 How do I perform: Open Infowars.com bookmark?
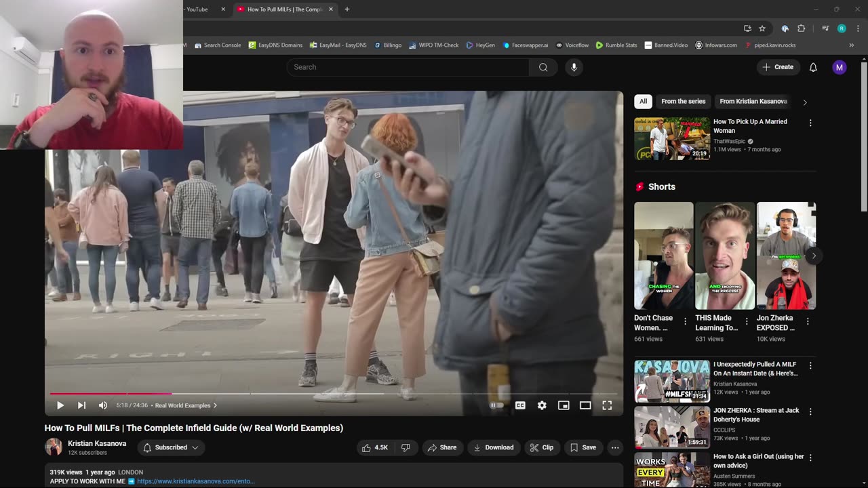(716, 45)
